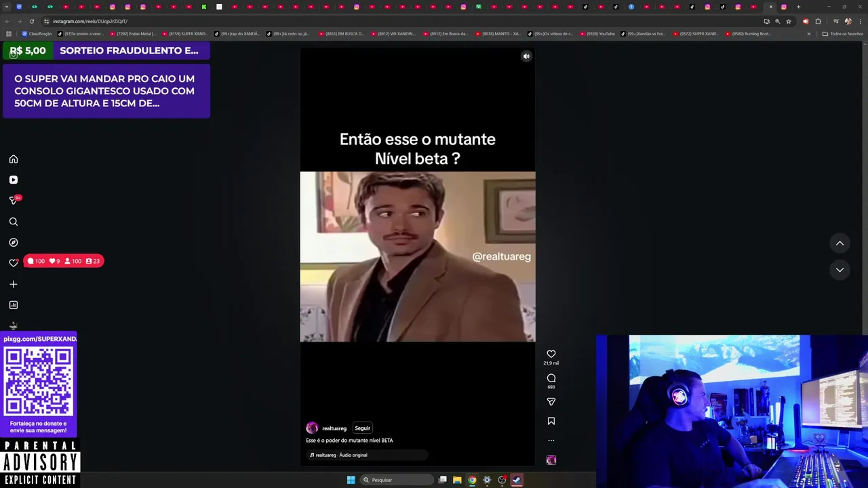Open the Classificação bookmark
Viewport: 868px width, 488px height.
37,34
